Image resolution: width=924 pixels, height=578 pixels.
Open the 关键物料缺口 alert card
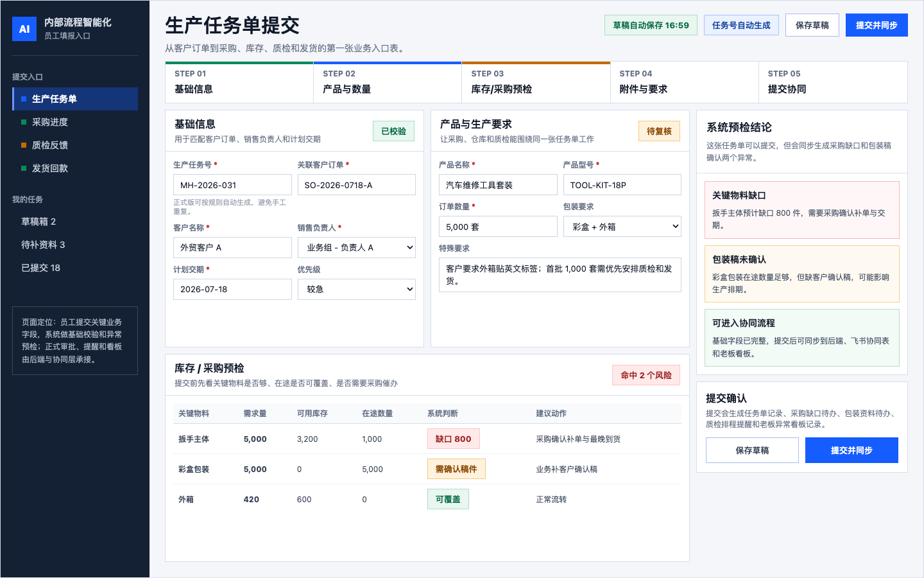(x=802, y=210)
